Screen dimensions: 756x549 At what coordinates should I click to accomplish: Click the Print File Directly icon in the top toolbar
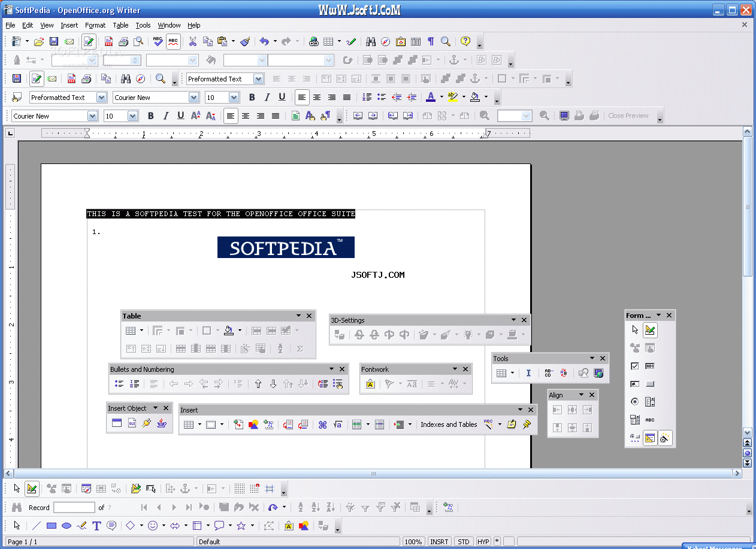123,42
